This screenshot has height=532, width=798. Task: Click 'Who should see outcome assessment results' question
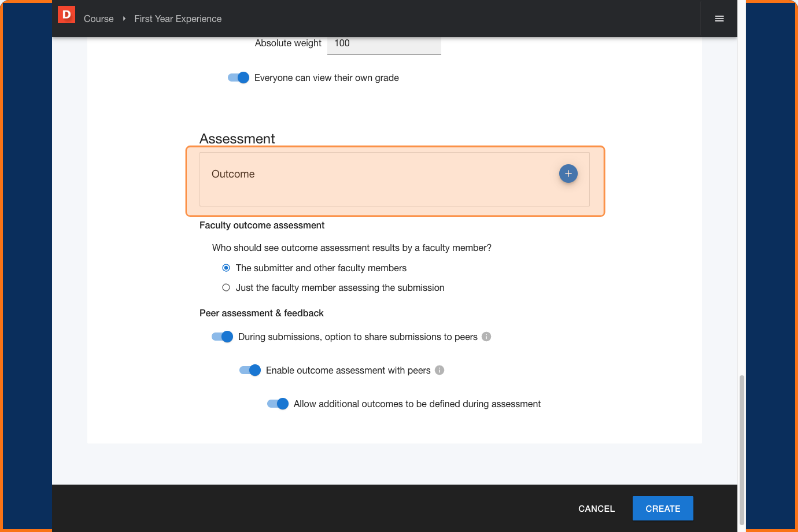(352, 248)
